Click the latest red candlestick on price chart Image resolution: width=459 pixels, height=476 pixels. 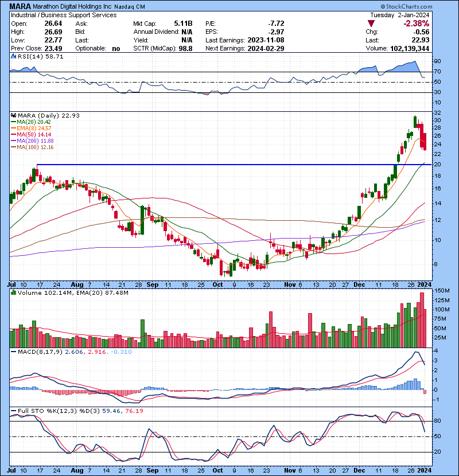tap(425, 142)
